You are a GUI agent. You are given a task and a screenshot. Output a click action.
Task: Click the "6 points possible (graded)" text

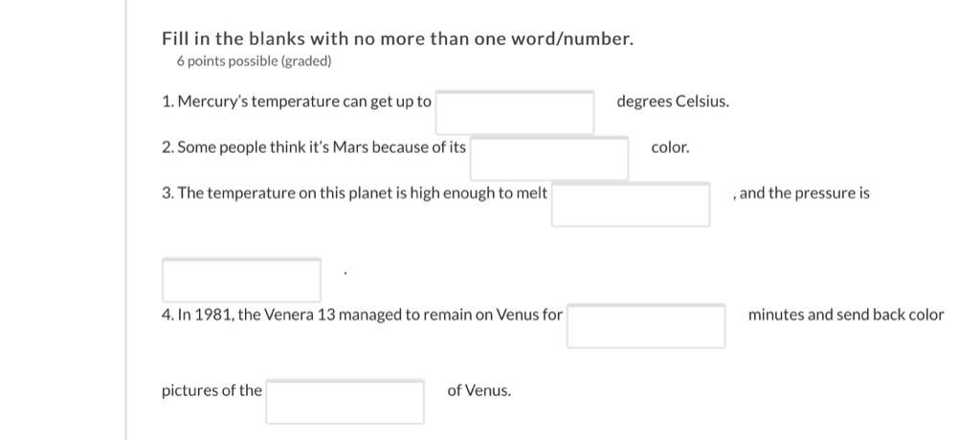click(254, 61)
